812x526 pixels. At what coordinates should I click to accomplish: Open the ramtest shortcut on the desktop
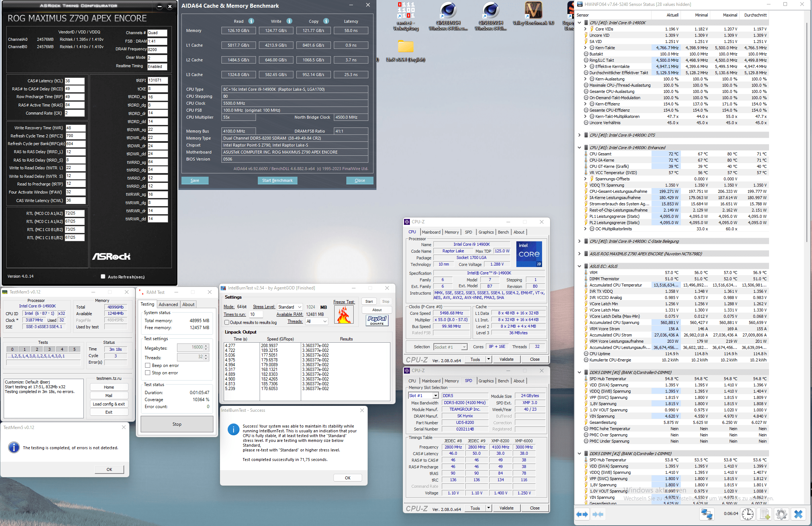tap(406, 16)
